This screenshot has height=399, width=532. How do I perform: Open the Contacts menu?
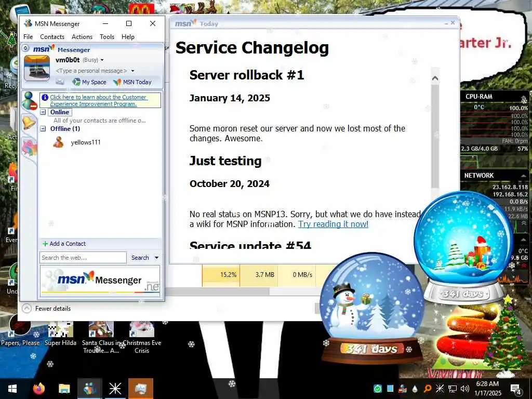point(52,37)
